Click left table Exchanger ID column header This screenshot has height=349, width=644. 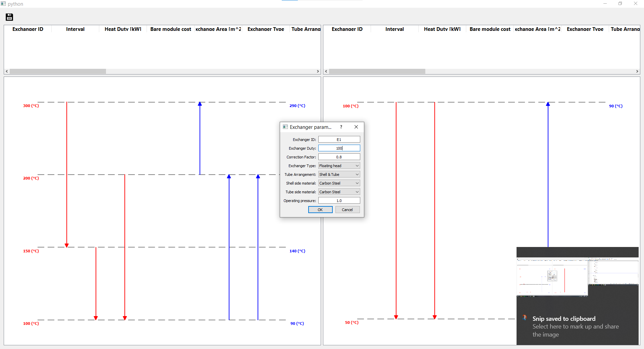click(28, 29)
